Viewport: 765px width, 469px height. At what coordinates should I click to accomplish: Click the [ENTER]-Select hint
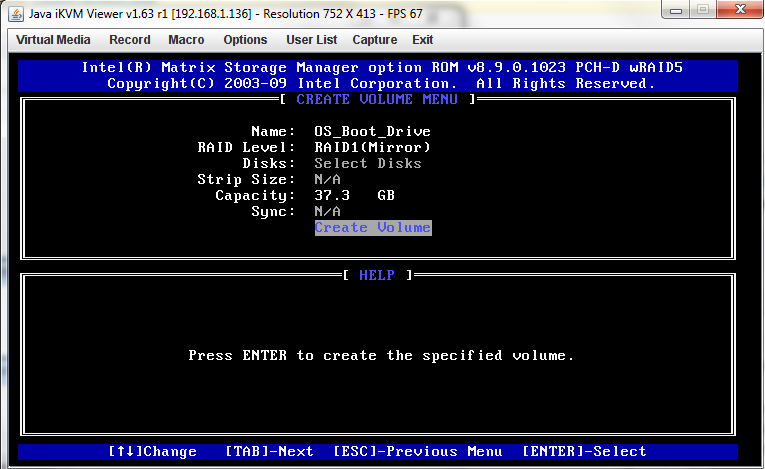point(584,451)
